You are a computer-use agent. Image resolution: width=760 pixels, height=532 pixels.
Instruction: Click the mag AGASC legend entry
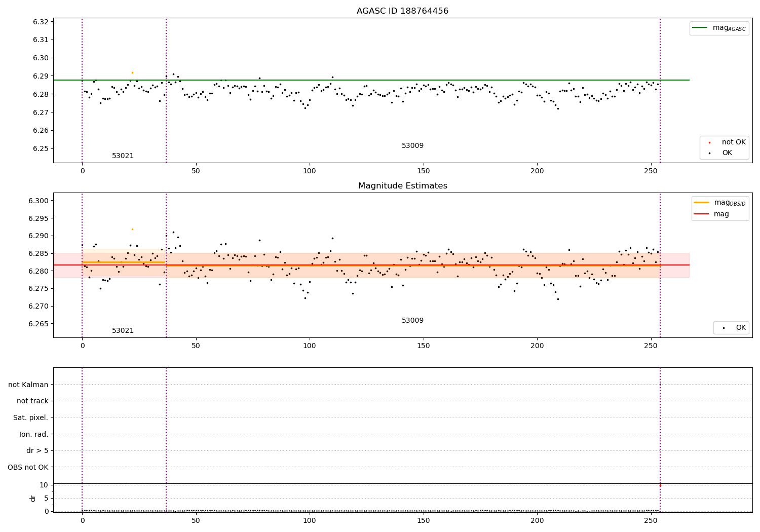719,28
